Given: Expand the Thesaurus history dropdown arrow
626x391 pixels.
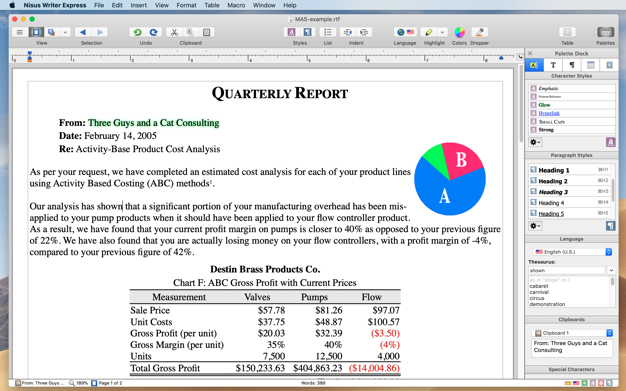Looking at the screenshot, I should (x=611, y=270).
